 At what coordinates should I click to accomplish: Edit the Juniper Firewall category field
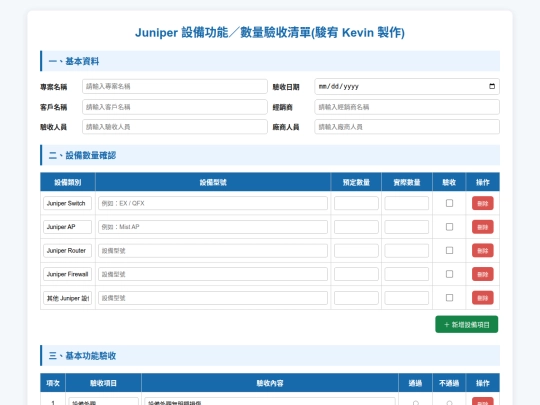68,274
